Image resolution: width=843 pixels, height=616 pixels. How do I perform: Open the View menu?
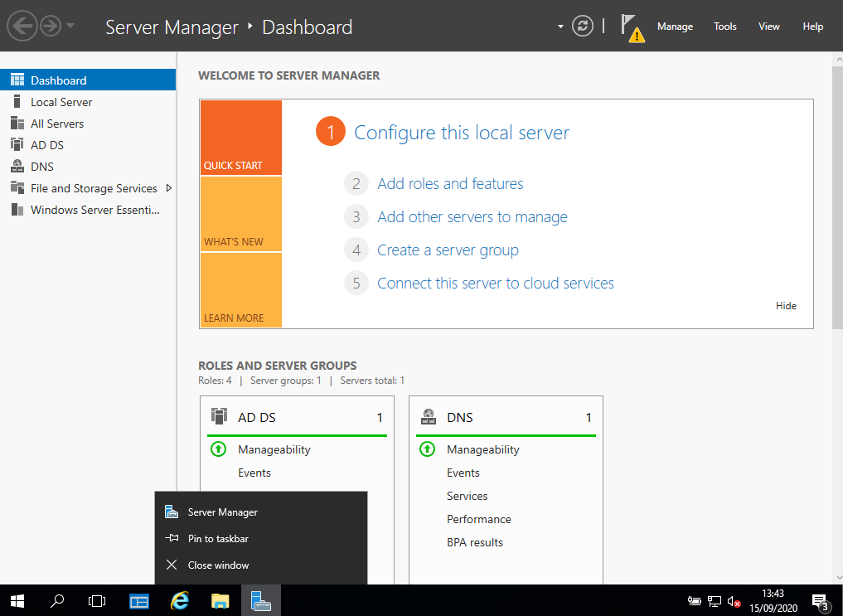tap(768, 27)
